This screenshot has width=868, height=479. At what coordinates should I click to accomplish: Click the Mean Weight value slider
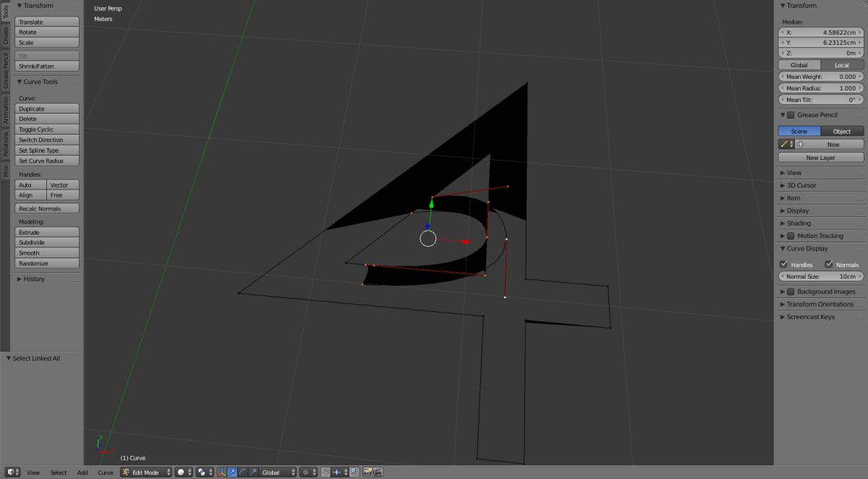pos(821,76)
